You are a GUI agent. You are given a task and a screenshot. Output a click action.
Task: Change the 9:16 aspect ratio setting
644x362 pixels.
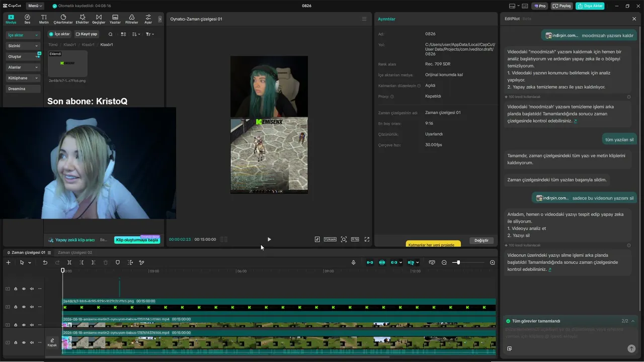click(355, 239)
